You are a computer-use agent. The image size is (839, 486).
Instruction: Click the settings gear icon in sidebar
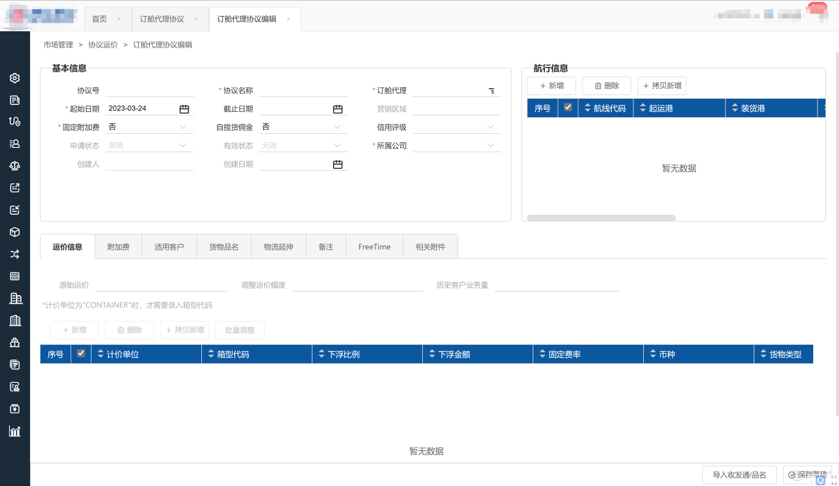15,78
